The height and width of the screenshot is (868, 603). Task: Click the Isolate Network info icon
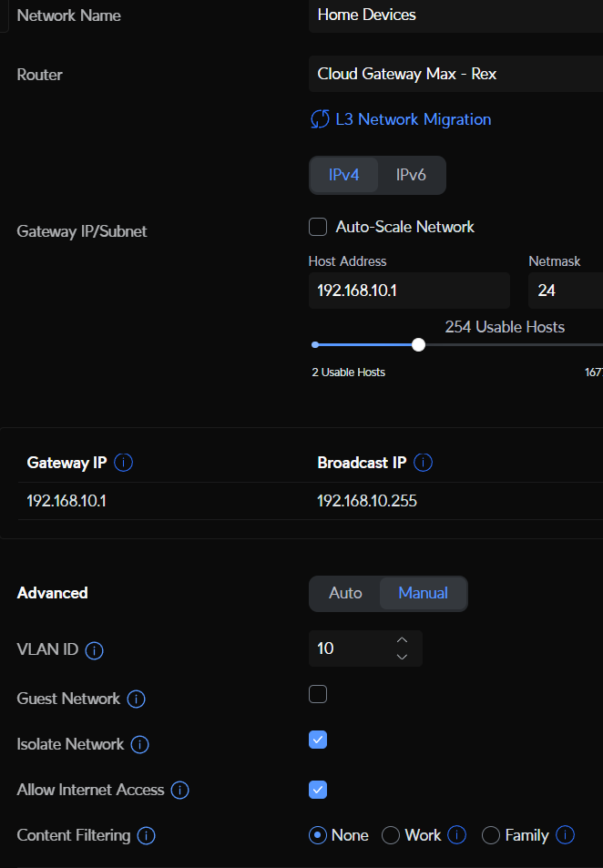139,744
